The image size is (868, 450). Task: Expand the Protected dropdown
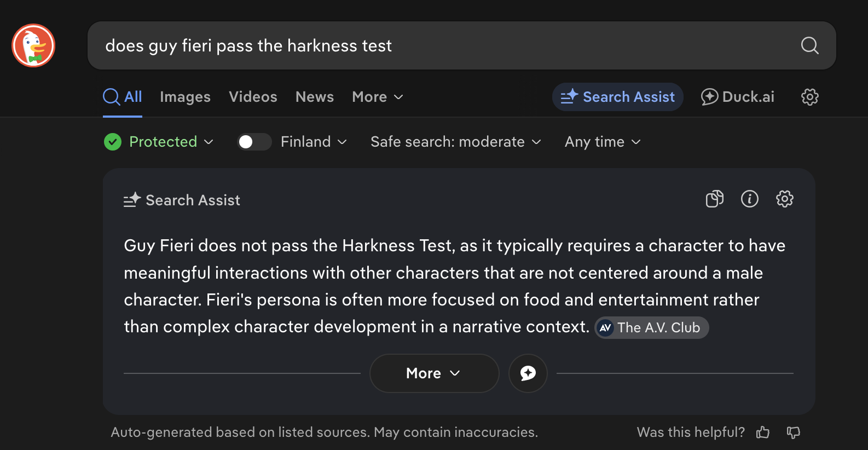click(159, 142)
